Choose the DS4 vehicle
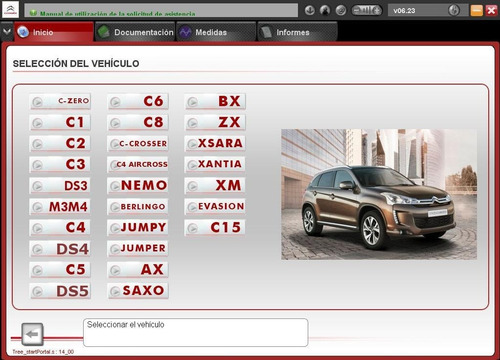500x360 pixels. 60,249
